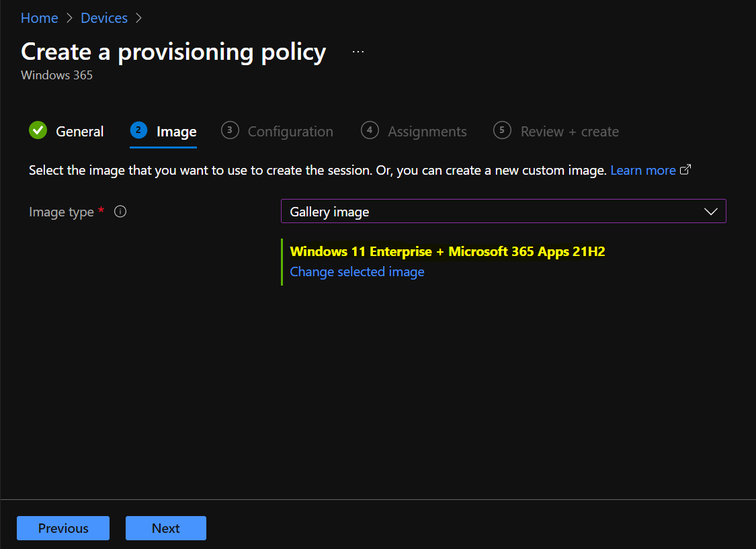Click the external link icon after Learn more
The height and width of the screenshot is (549, 756).
[685, 169]
